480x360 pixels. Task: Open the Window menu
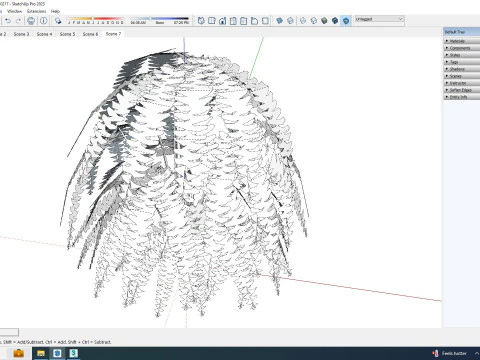pyautogui.click(x=14, y=11)
